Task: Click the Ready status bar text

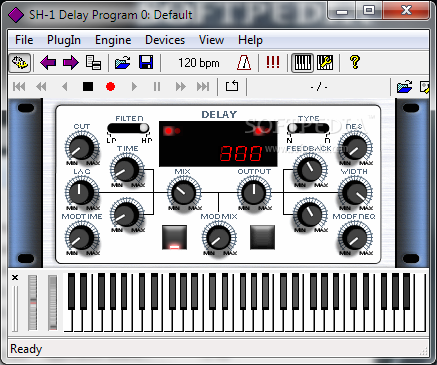Action: [x=26, y=349]
